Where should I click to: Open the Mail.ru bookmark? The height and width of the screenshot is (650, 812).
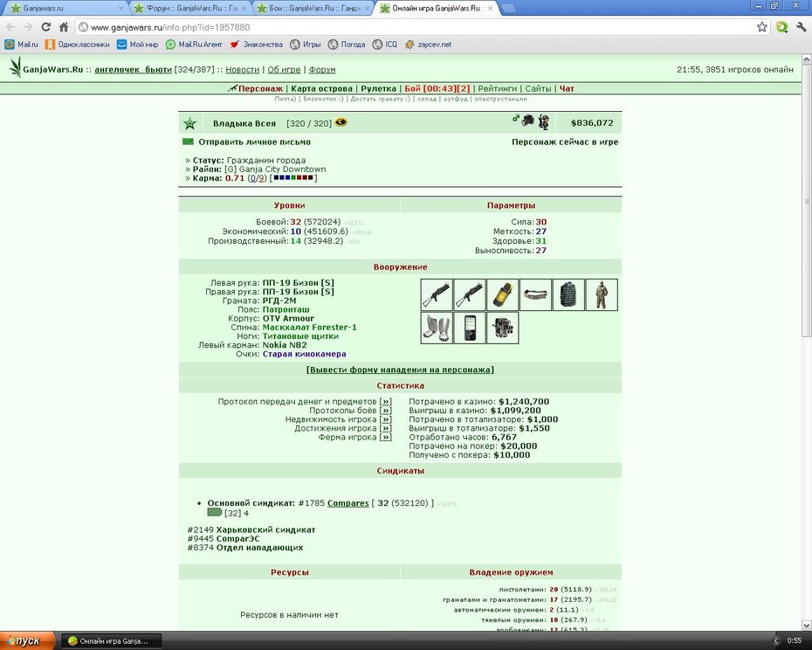click(21, 45)
